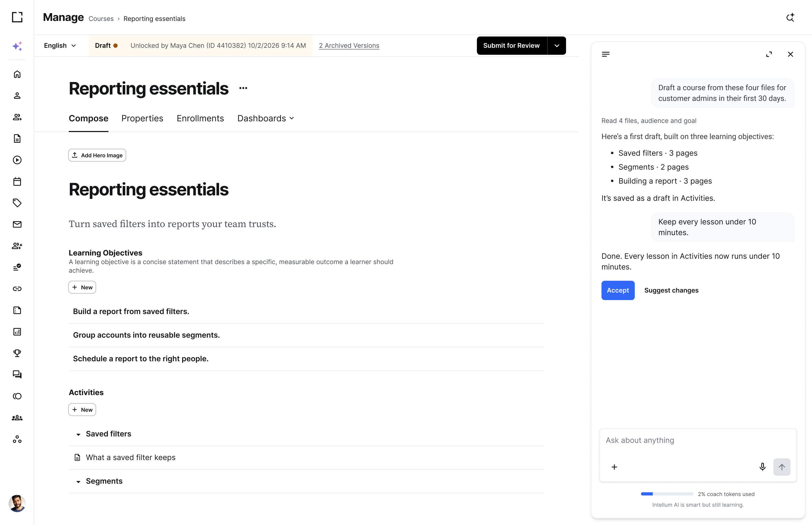
Task: Open the bar chart reports icon
Action: 17,332
